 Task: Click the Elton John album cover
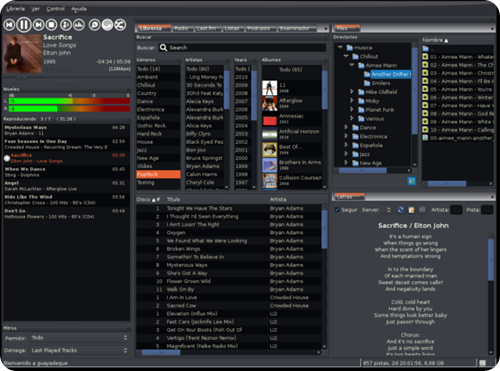click(23, 54)
